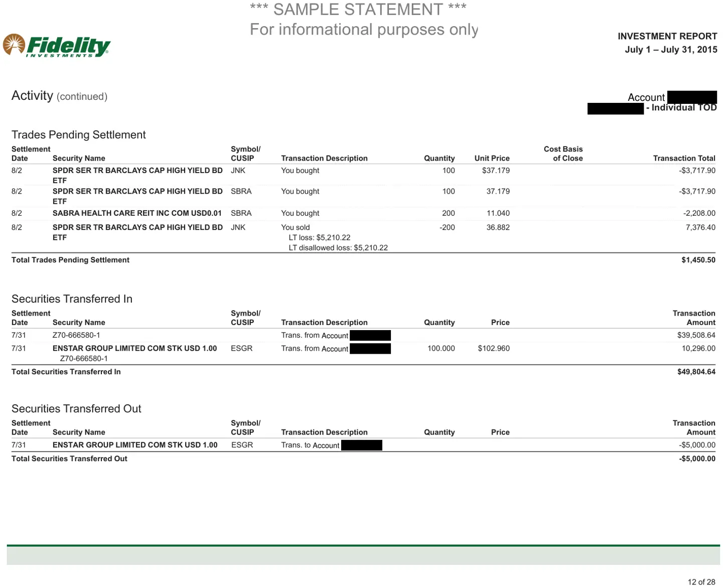Viewport: 723px width, 588px height.
Task: Click the -$5,000.00 amount in ESGR row
Action: (697, 445)
